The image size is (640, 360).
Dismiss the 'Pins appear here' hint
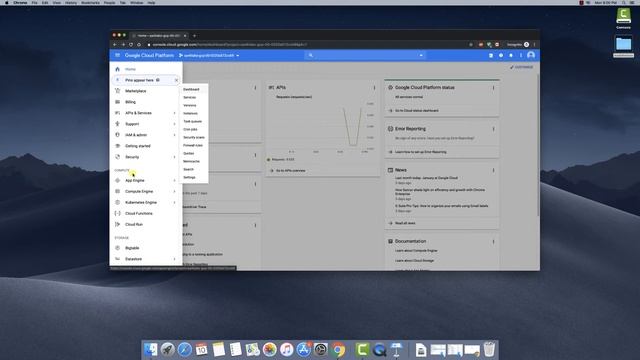[x=176, y=80]
